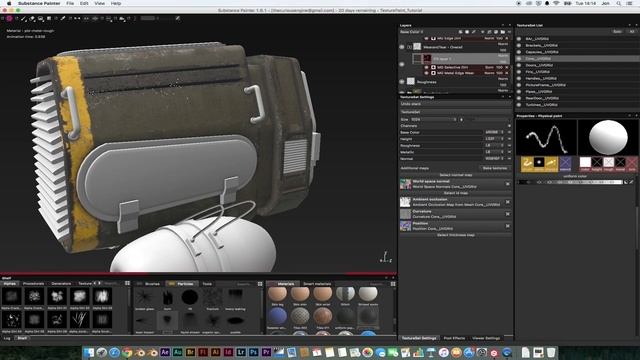Remove the World space normal map with its X
Image resolution: width=640 pixels, height=360 pixels.
(508, 184)
